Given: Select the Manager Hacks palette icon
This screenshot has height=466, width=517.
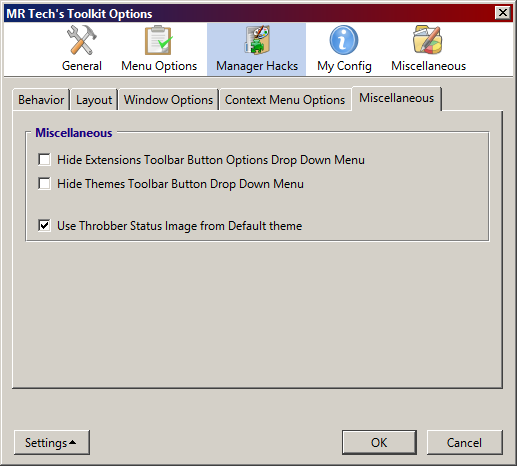Looking at the screenshot, I should pyautogui.click(x=257, y=40).
